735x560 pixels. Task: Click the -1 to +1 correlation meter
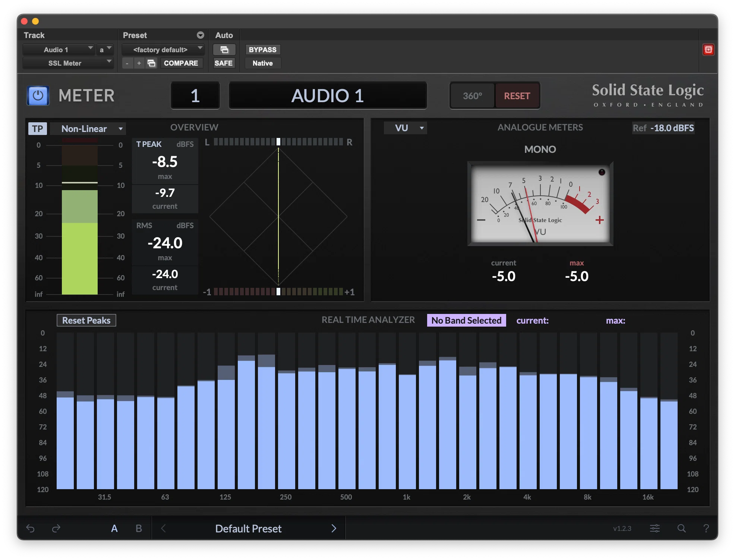[x=278, y=292]
